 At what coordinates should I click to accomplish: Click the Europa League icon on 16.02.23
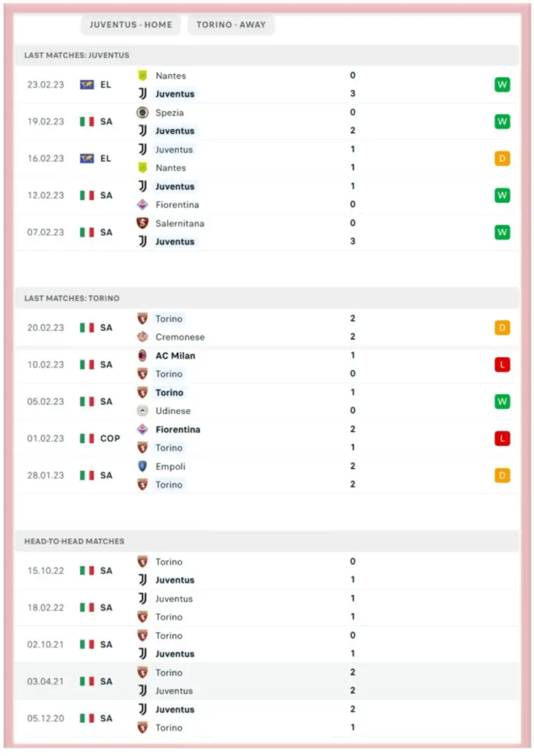tap(87, 159)
